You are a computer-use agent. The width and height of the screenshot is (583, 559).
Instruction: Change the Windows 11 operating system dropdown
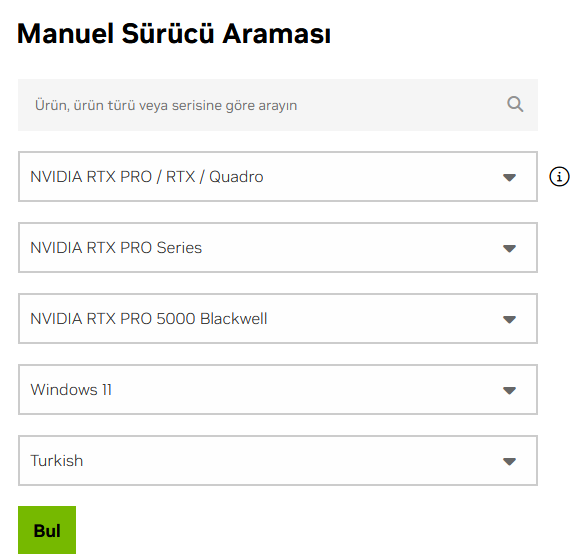point(278,390)
